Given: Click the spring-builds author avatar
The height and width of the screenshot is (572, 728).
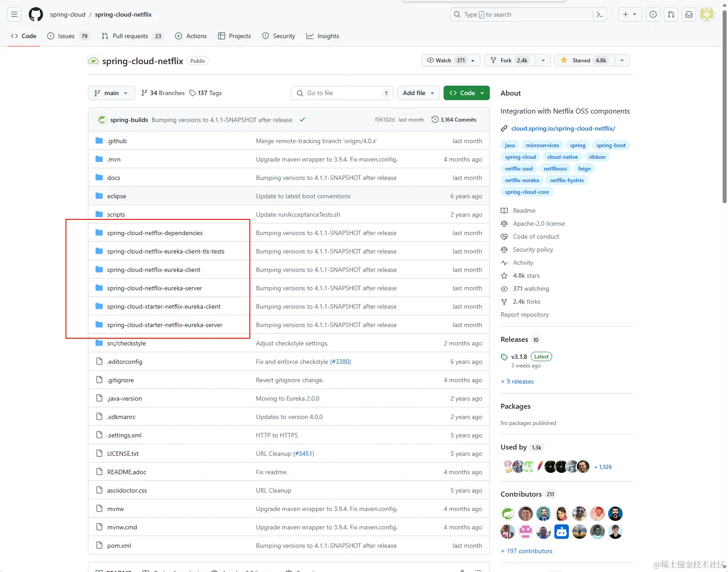Looking at the screenshot, I should [x=102, y=120].
